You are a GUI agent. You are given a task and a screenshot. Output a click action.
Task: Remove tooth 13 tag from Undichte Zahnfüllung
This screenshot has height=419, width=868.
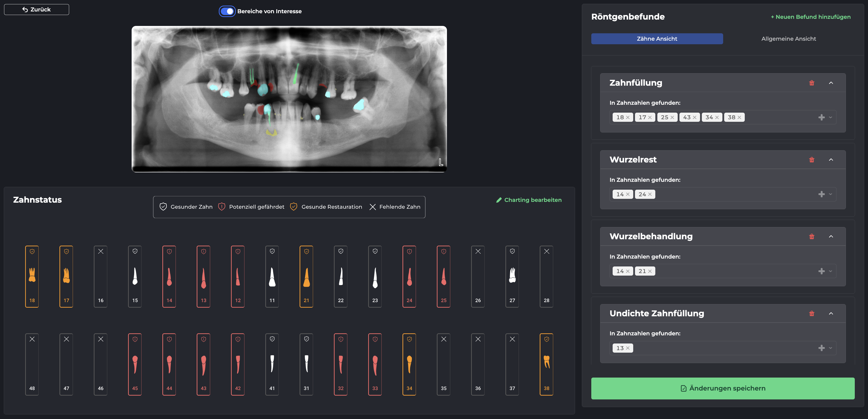coord(628,348)
